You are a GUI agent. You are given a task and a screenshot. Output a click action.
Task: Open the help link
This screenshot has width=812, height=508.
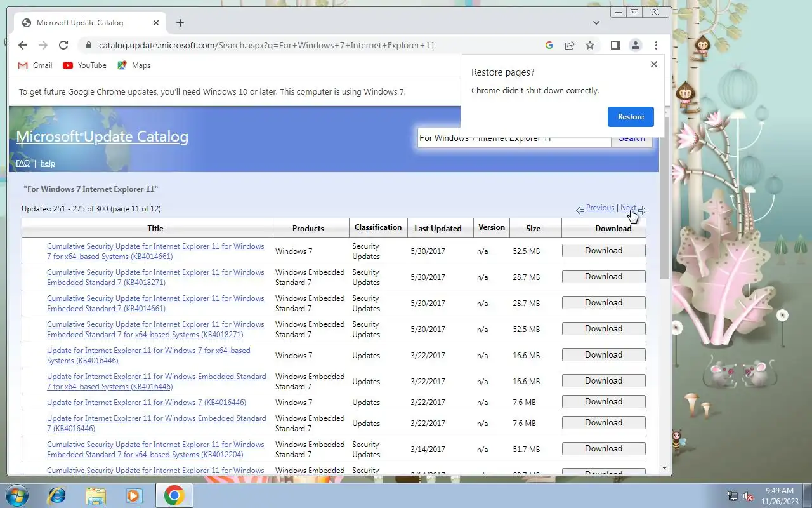(x=48, y=163)
